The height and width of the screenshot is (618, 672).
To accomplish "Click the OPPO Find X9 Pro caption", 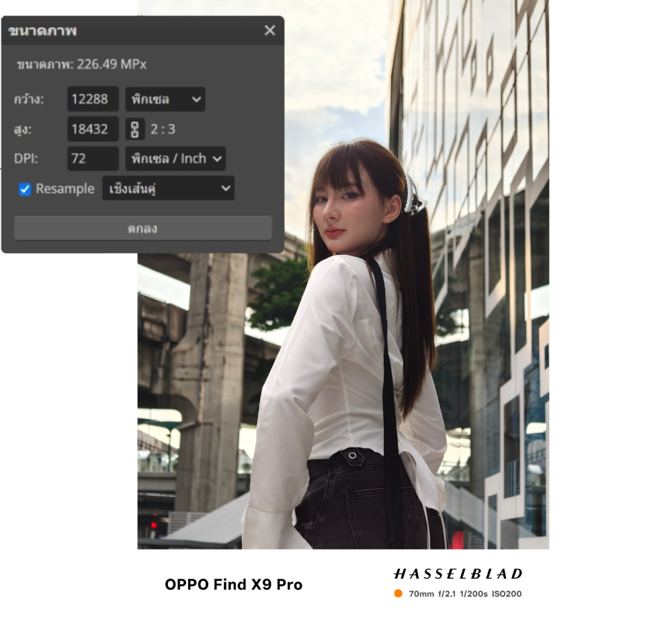I will (x=233, y=584).
